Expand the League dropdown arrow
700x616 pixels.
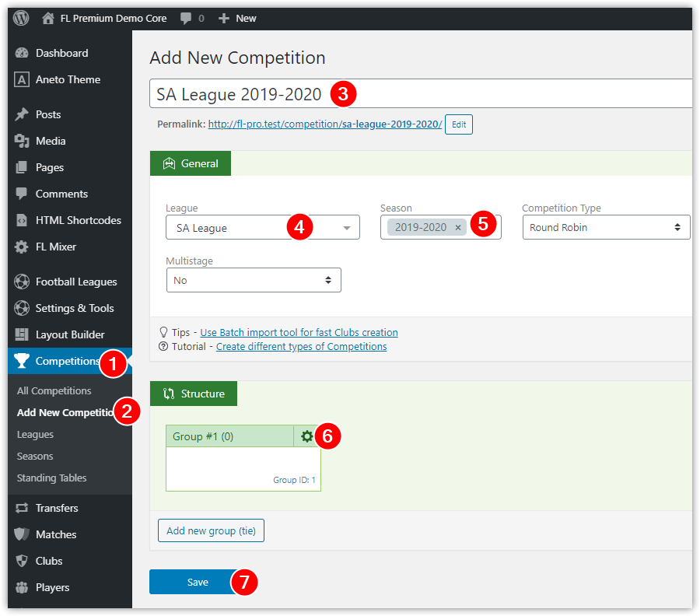coord(346,228)
